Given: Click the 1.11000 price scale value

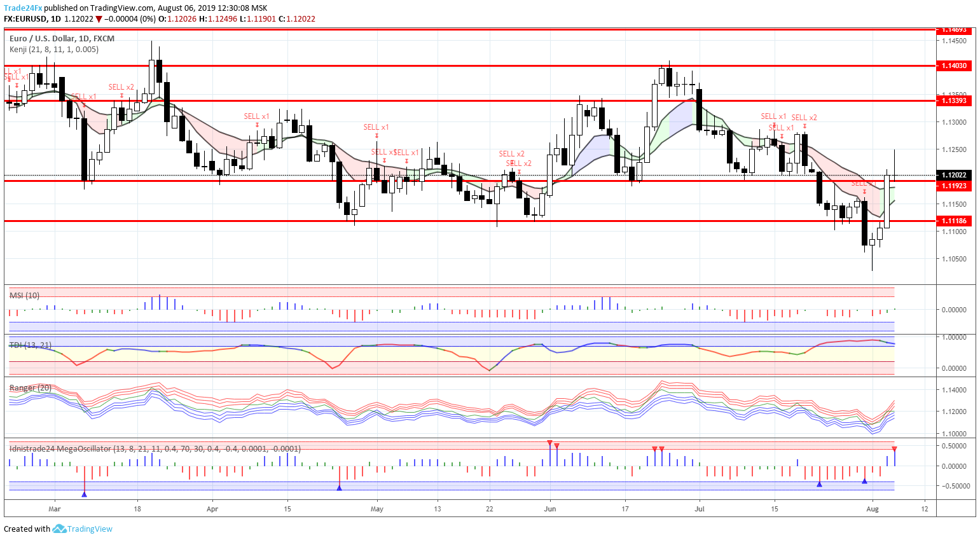Looking at the screenshot, I should [x=954, y=232].
